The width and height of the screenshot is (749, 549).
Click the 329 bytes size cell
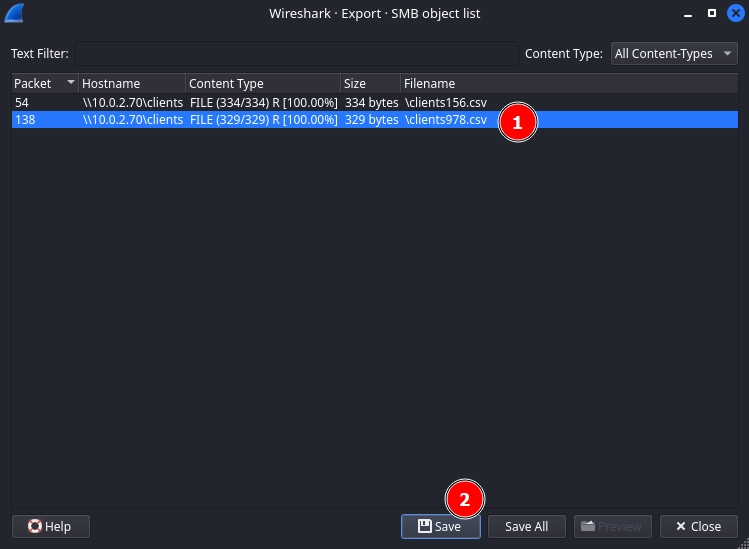[x=371, y=120]
